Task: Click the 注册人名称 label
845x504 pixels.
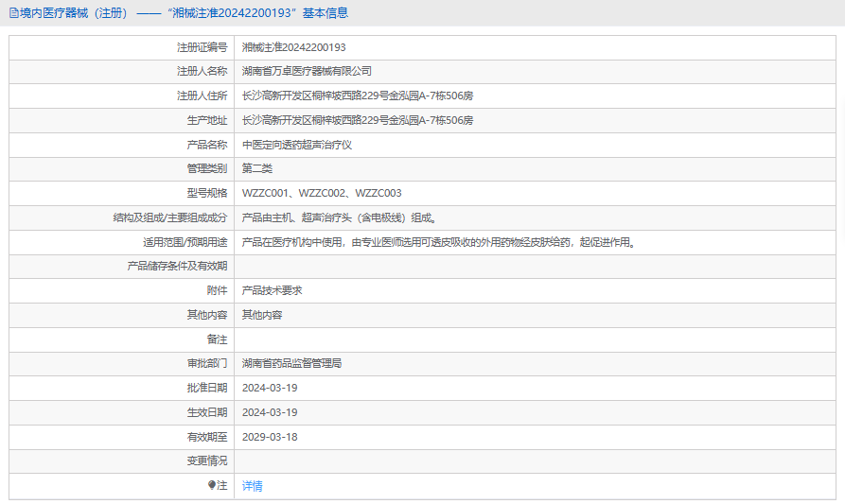Action: coord(202,71)
